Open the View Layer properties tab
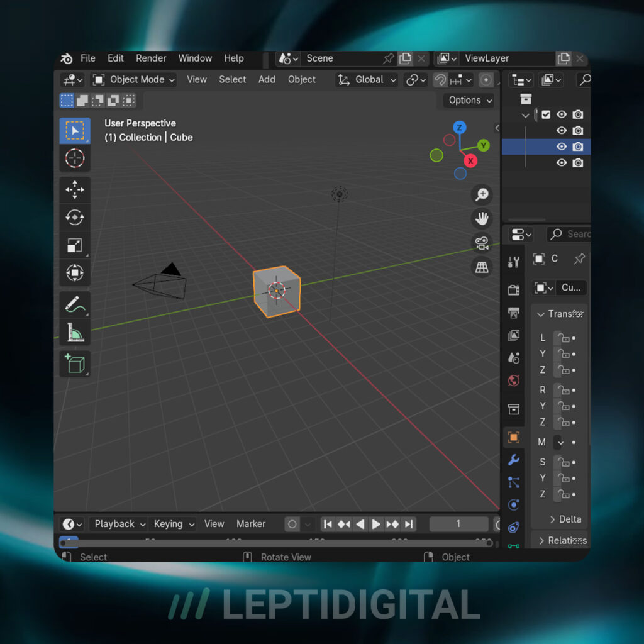 (514, 335)
